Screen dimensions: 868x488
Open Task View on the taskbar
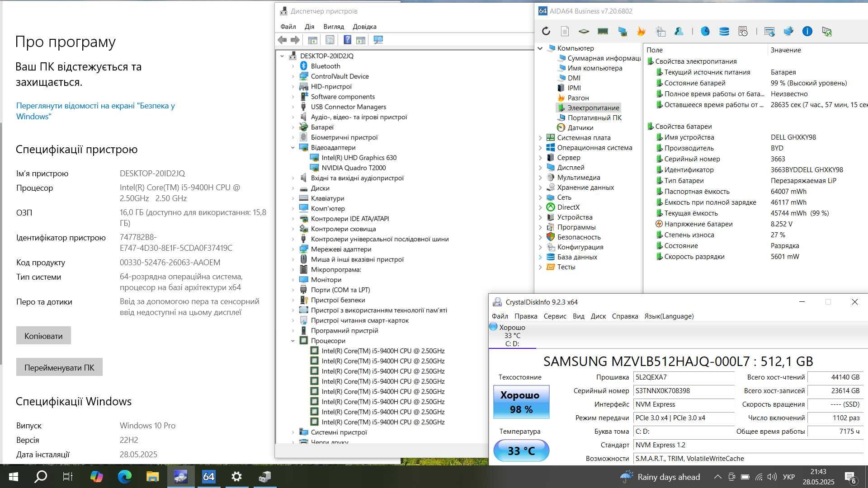pos(68,477)
